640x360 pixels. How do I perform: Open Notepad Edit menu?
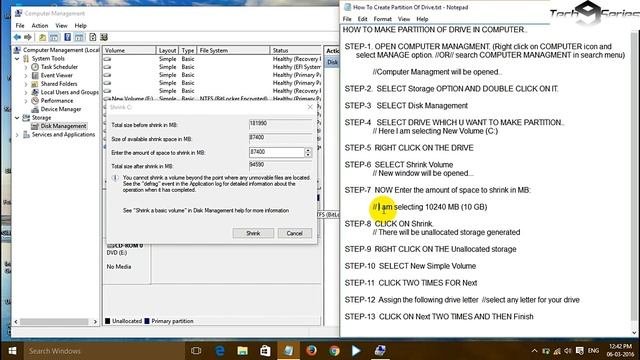[362, 19]
